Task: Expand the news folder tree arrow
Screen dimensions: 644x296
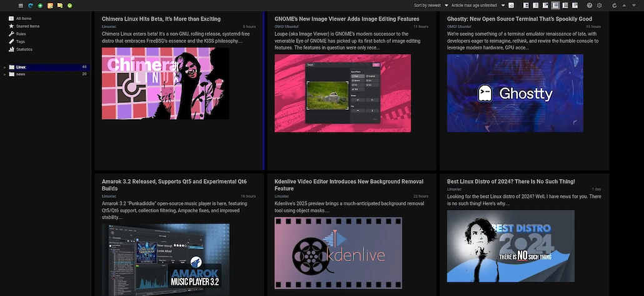Action: click(x=5, y=74)
